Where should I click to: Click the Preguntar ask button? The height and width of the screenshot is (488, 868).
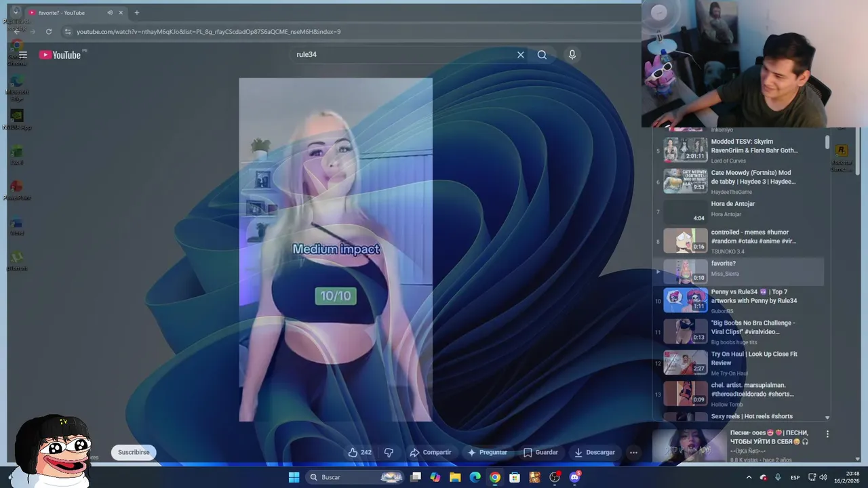point(488,452)
